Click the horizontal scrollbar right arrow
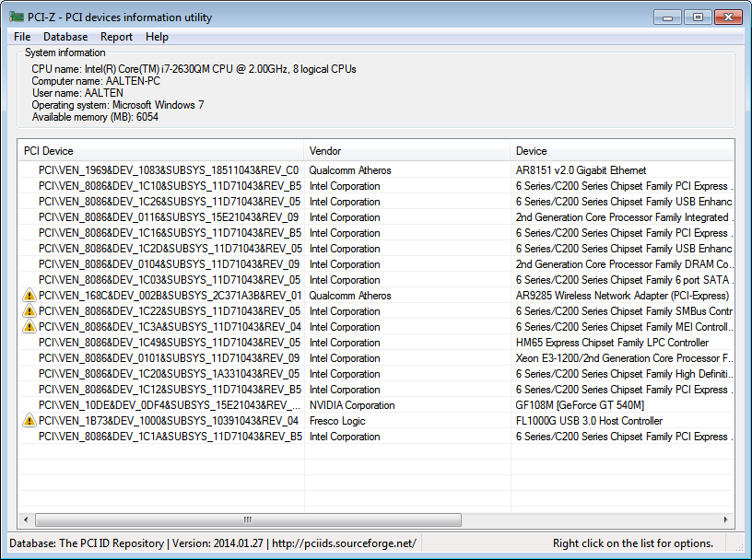This screenshot has height=560, width=752. tap(725, 519)
